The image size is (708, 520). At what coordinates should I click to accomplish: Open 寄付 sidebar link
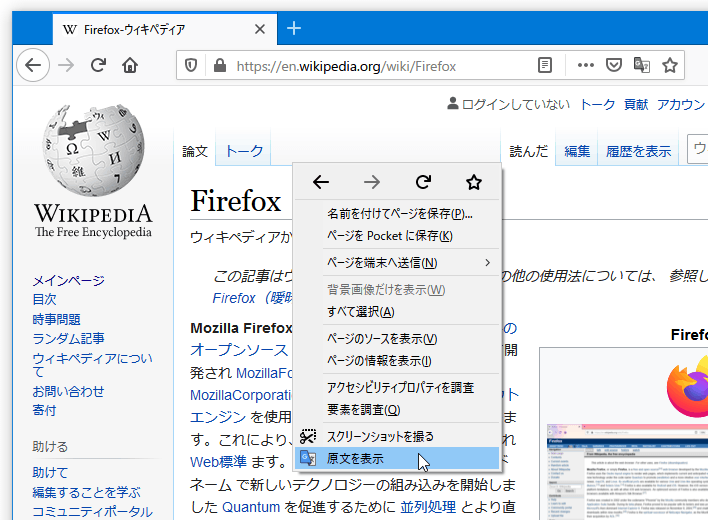coord(44,410)
